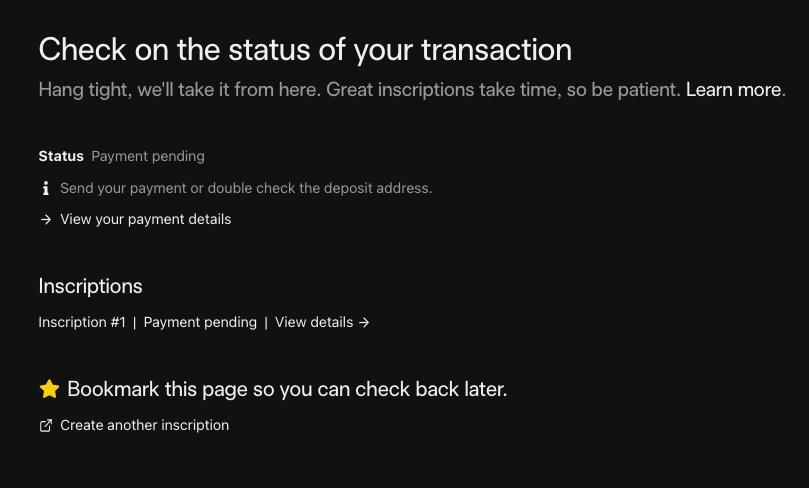
Task: Click the arrow icon before View your payment details
Action: click(x=45, y=219)
